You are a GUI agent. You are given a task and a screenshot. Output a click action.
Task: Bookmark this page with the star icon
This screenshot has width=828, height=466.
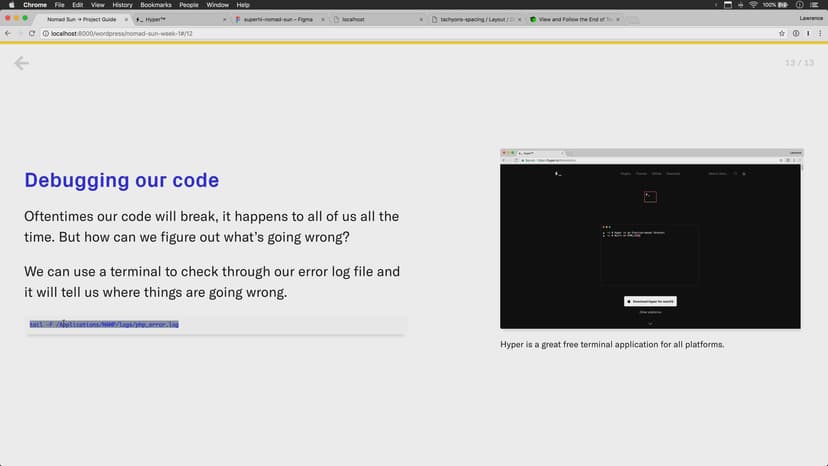[x=782, y=33]
